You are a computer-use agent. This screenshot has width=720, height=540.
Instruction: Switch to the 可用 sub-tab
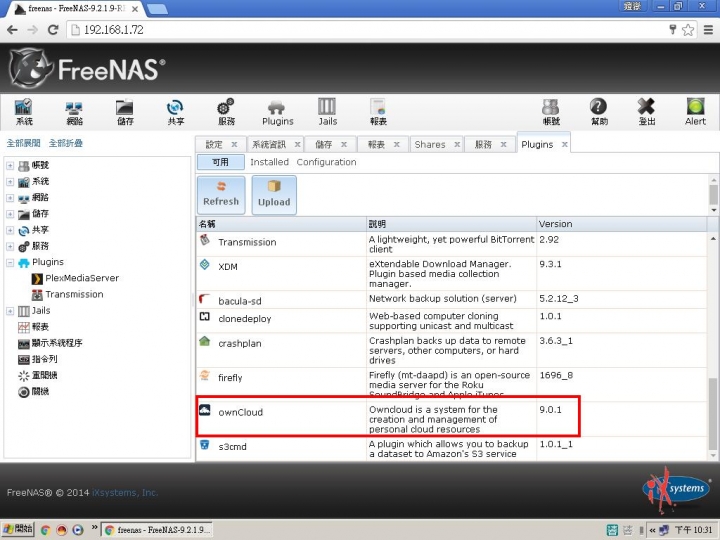pos(220,162)
